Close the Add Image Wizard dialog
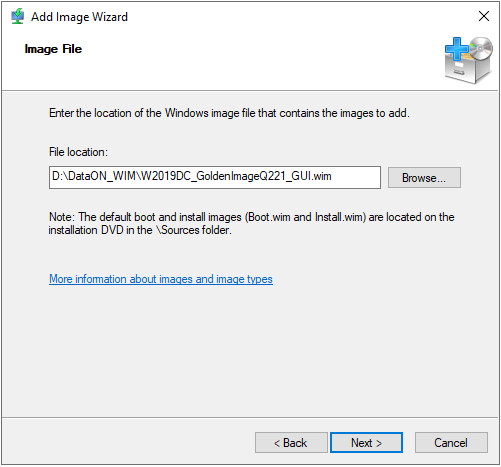The width and height of the screenshot is (501, 467). pos(484,16)
